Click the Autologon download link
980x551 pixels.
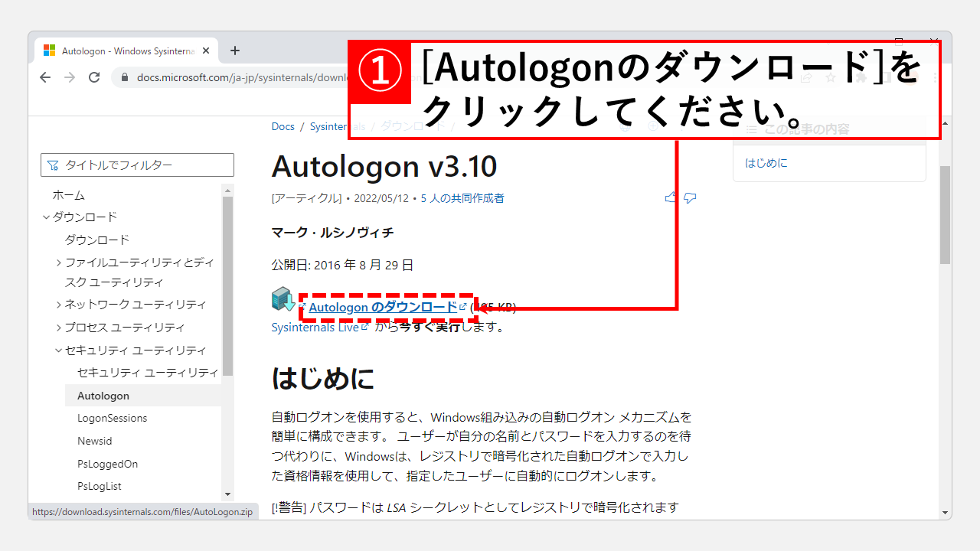(383, 307)
